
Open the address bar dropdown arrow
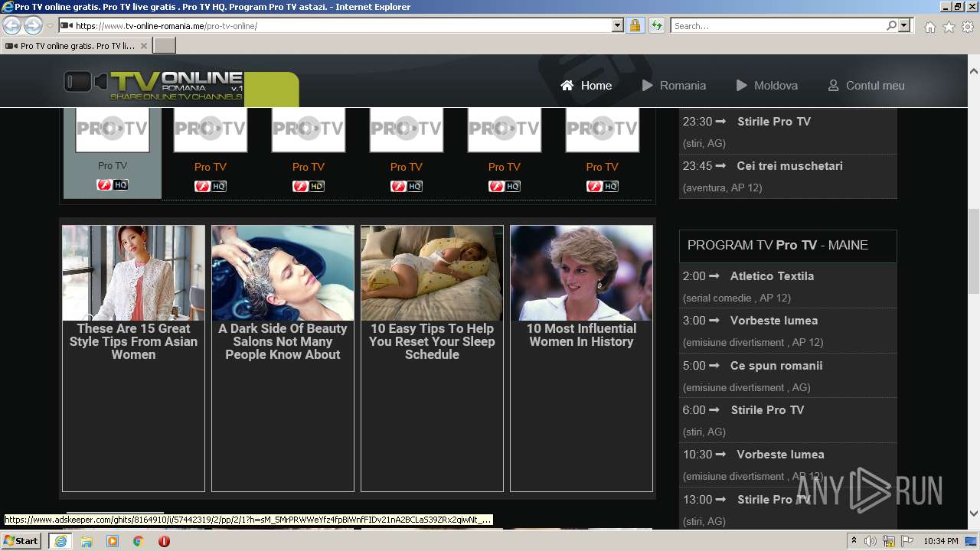618,25
